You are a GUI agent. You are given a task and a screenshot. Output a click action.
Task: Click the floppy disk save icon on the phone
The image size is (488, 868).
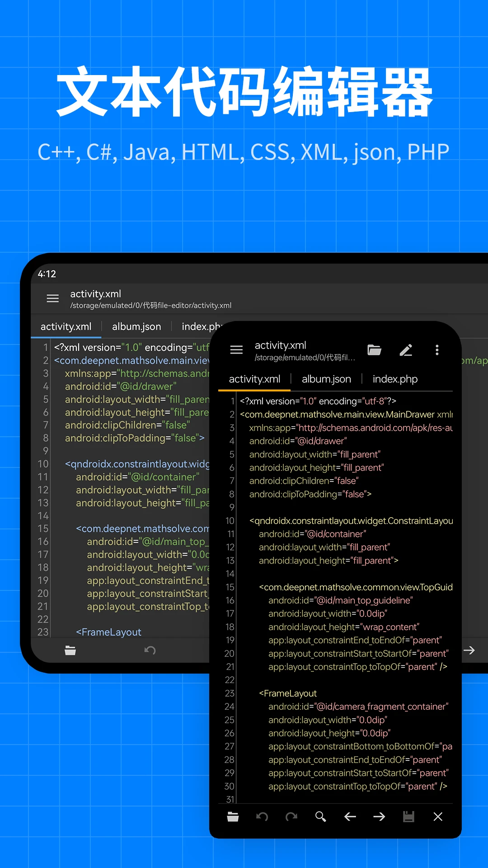408,816
